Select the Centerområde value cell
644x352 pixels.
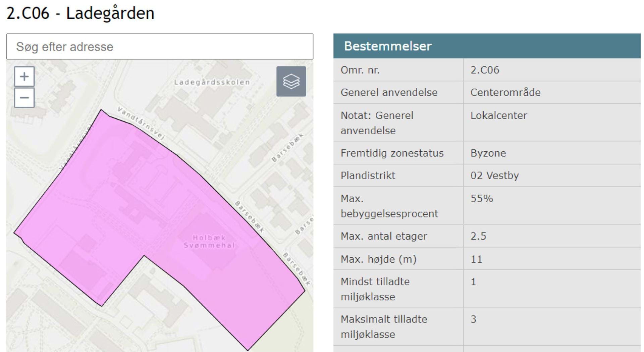505,92
